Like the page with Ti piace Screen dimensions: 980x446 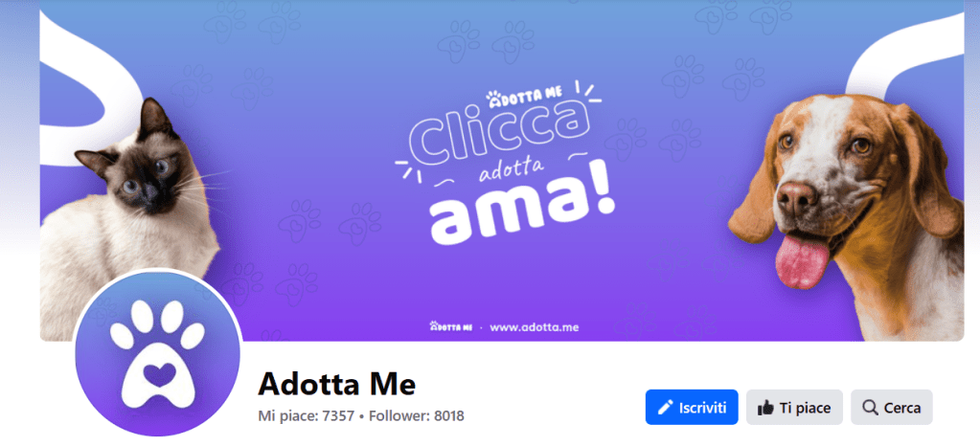[x=794, y=408]
